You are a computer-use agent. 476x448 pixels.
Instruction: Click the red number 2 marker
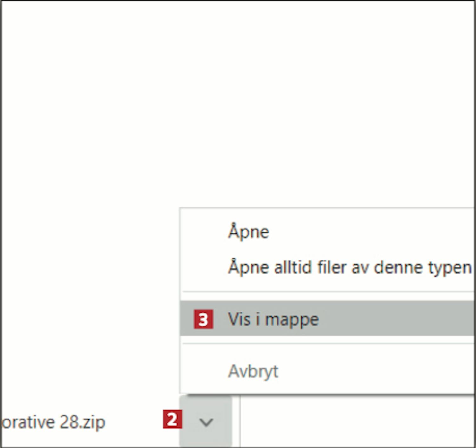[x=172, y=419]
